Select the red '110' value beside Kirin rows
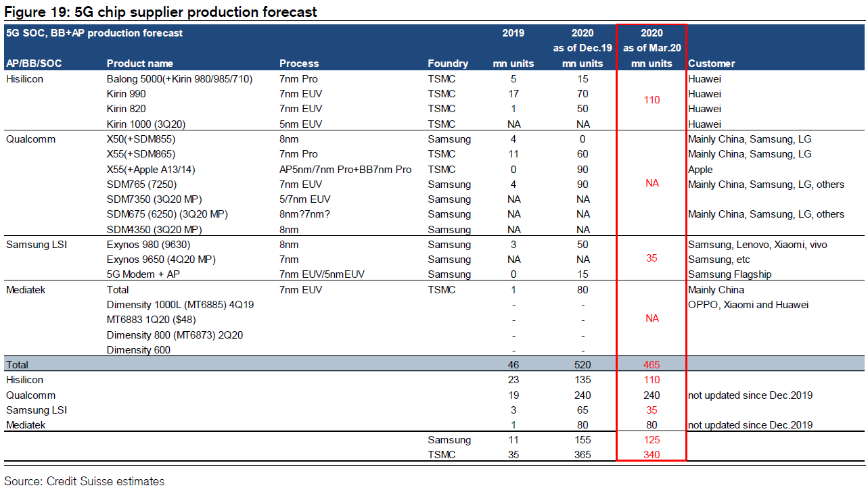The height and width of the screenshot is (490, 868). click(652, 100)
